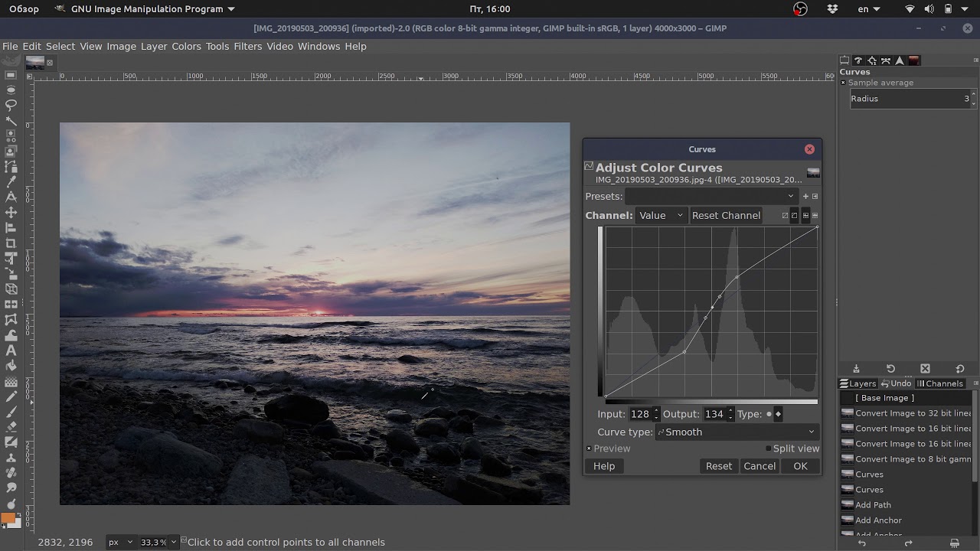Select the Text tool in the toolbox
980x551 pixels.
11,350
